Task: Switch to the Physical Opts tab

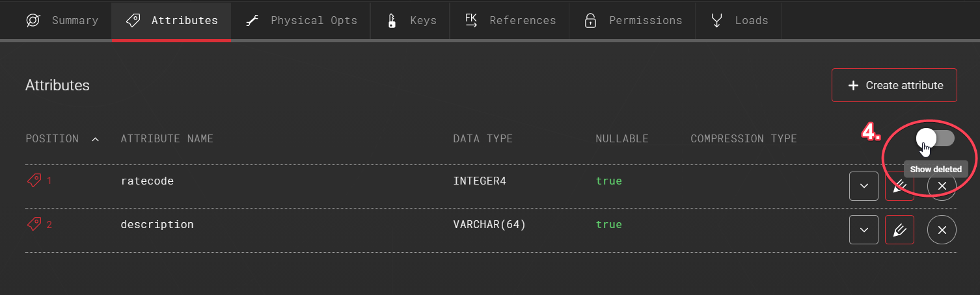Action: point(301,20)
